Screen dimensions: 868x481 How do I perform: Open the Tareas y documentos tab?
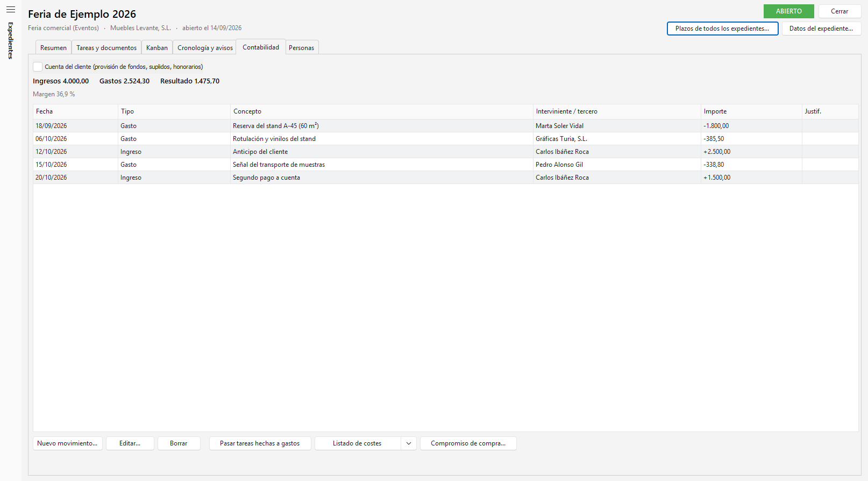(106, 47)
